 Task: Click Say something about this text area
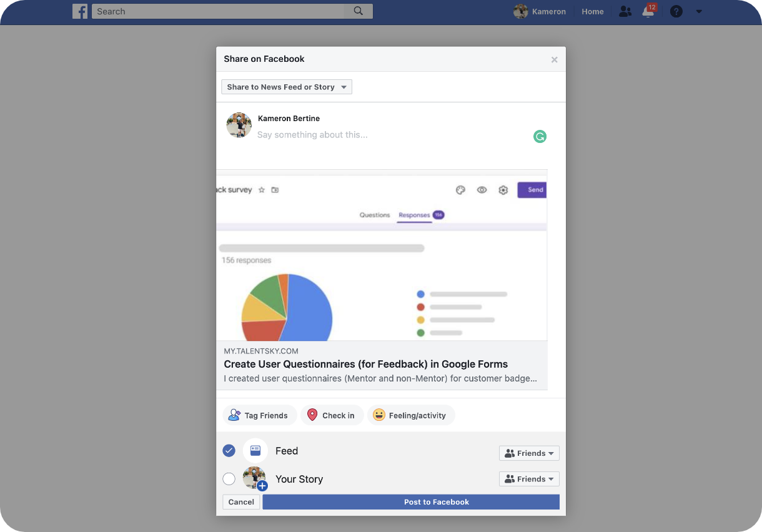(312, 135)
